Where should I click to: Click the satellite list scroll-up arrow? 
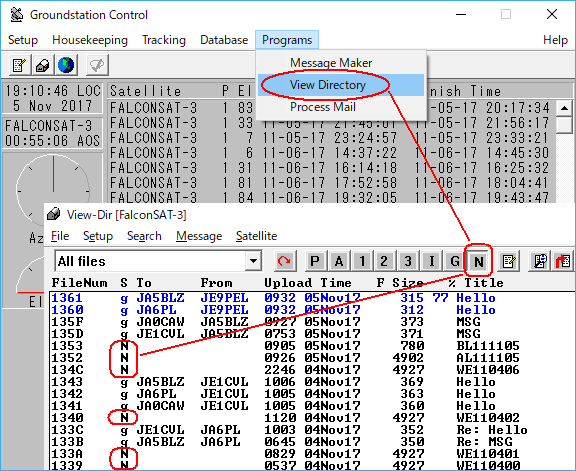coord(564,108)
